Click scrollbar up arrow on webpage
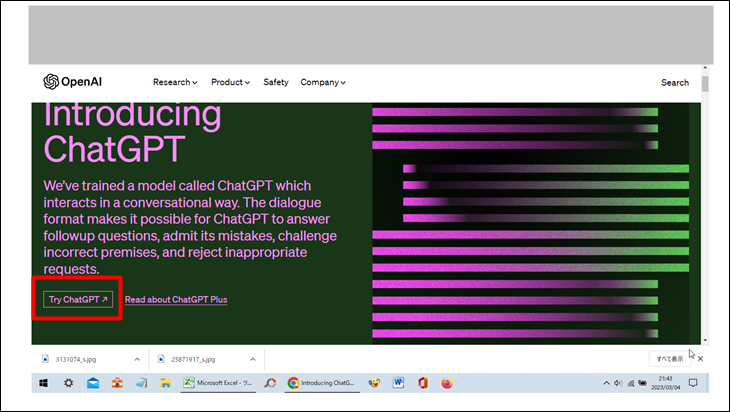The width and height of the screenshot is (730, 412). pyautogui.click(x=705, y=68)
